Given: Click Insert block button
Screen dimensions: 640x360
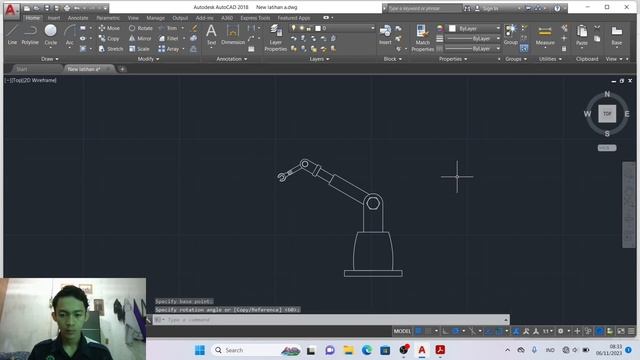Looking at the screenshot, I should pos(385,34).
